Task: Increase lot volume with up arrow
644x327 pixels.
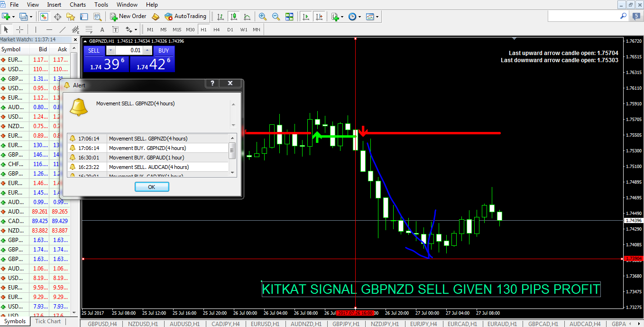Action: [147, 51]
